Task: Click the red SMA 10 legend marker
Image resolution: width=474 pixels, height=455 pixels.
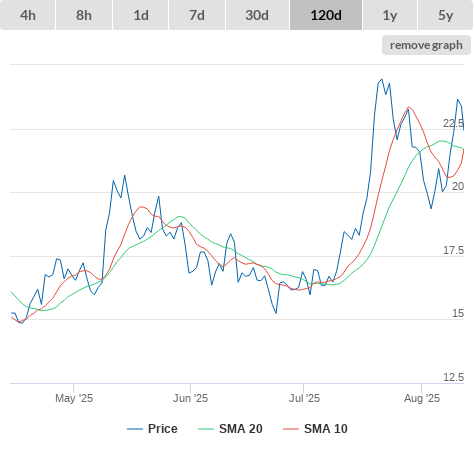Action: point(291,429)
